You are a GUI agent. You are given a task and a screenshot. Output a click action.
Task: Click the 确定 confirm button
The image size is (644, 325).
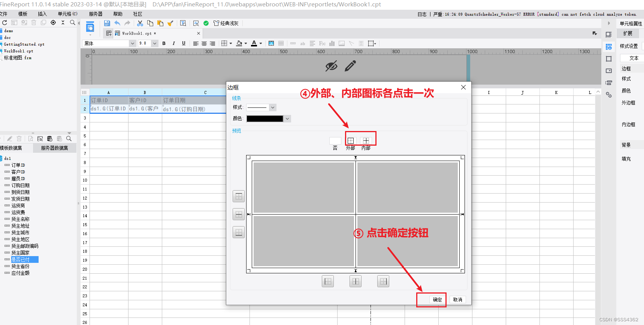438,300
